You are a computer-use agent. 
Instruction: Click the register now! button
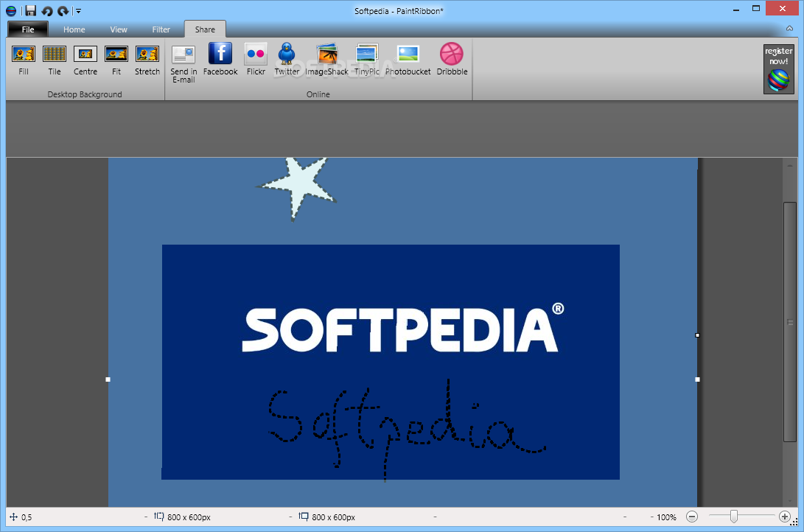point(778,69)
